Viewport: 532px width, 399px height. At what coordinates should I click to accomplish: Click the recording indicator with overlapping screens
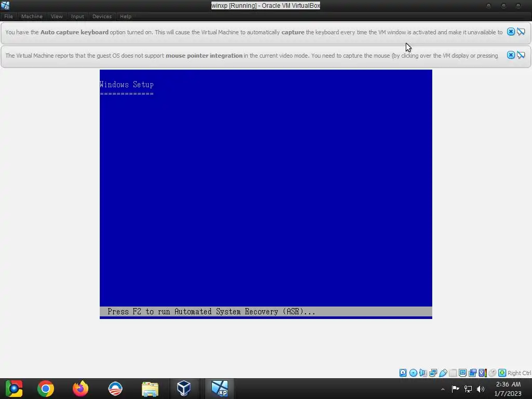[472, 373]
